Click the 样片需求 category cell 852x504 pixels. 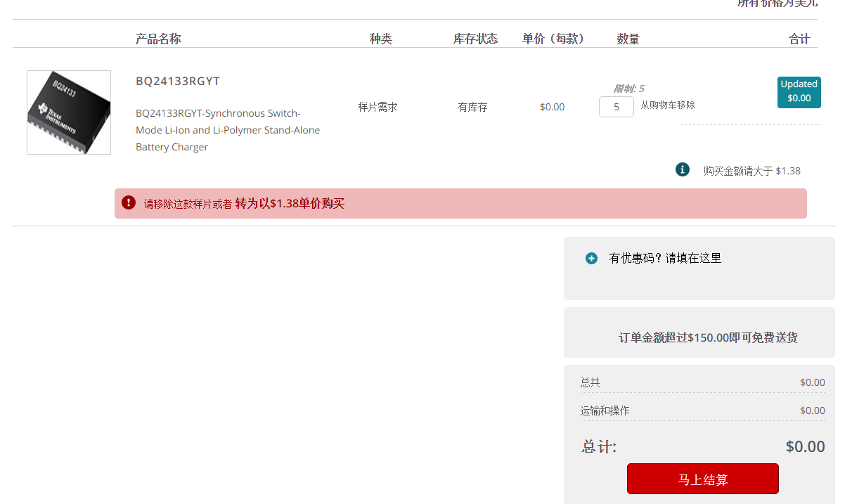tap(377, 107)
